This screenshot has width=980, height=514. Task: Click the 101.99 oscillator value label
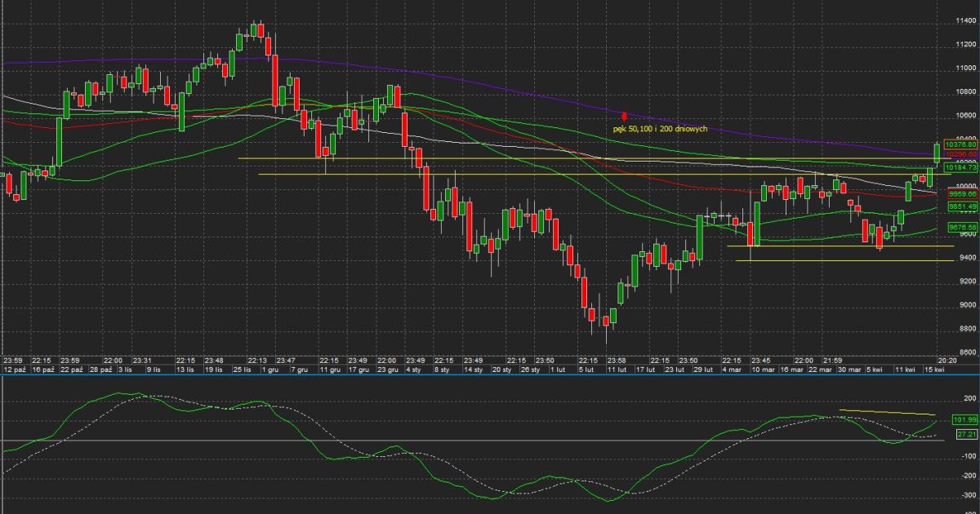coord(964,419)
